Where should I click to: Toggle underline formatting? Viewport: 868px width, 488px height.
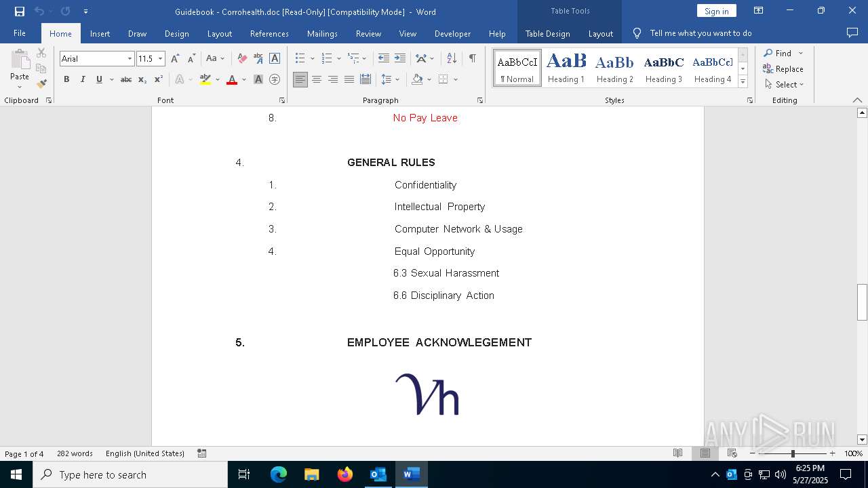[x=99, y=79]
